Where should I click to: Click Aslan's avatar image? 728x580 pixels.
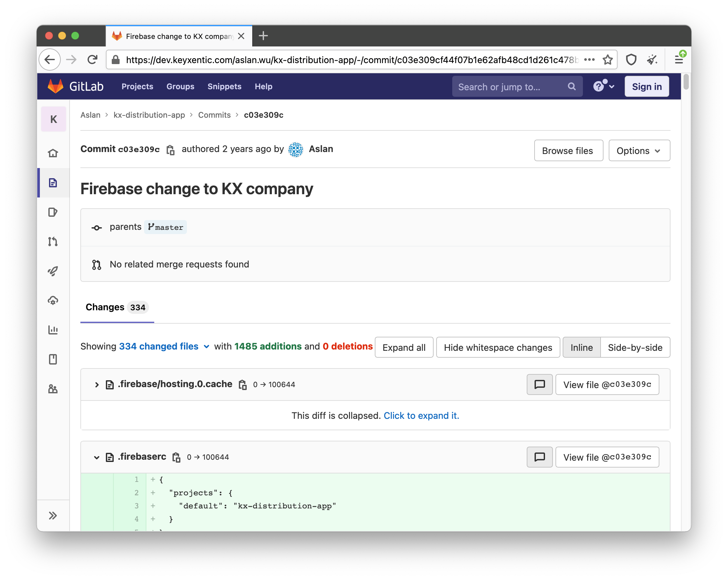[x=296, y=150]
